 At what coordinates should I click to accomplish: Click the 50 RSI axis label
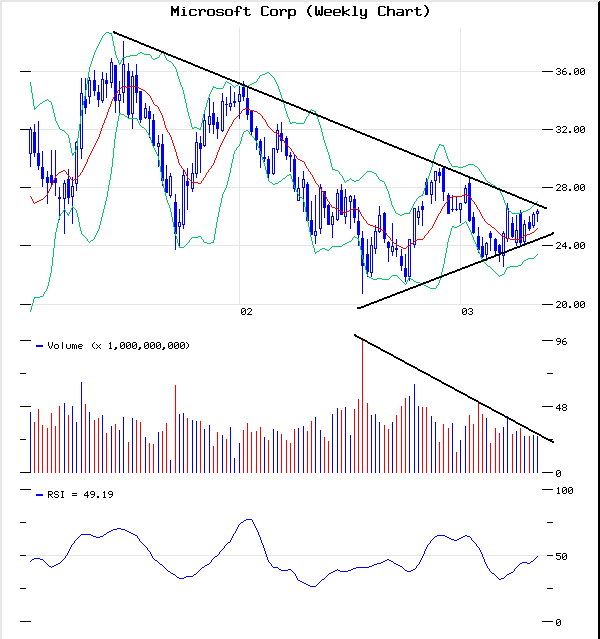click(x=561, y=556)
